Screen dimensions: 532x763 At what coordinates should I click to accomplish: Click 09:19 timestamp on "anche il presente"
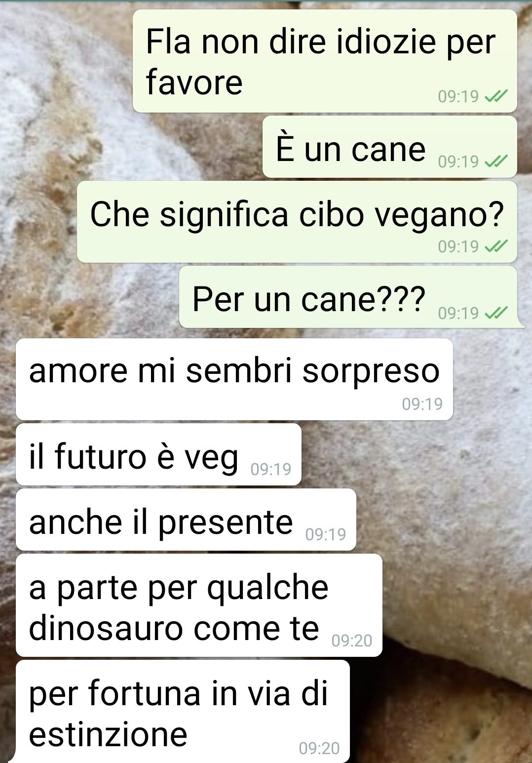coord(326,534)
